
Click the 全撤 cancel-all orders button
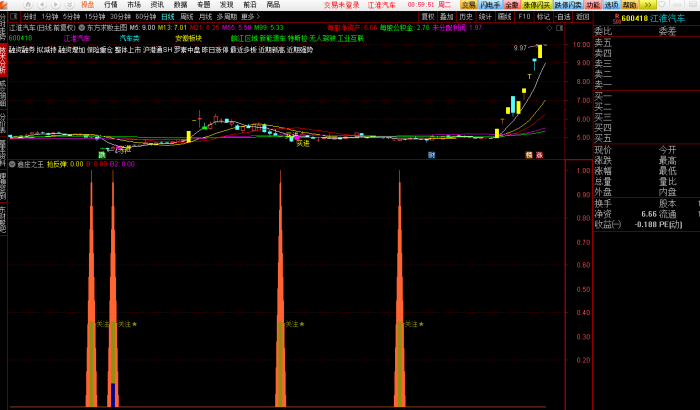(x=511, y=5)
